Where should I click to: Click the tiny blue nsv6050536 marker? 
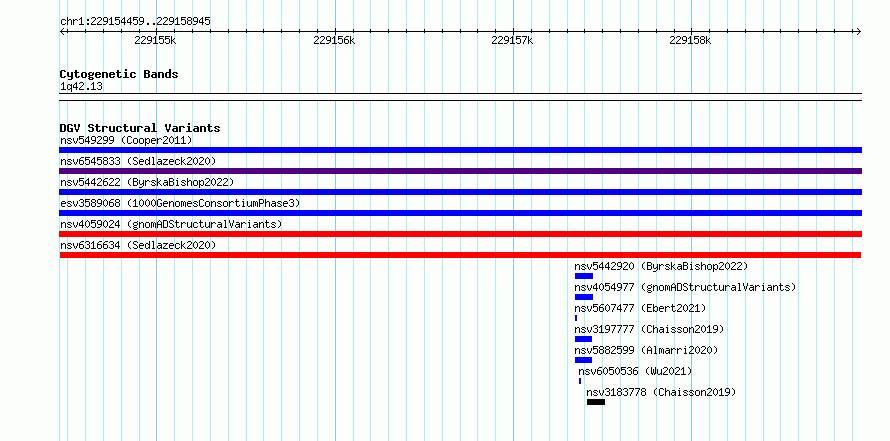point(580,381)
